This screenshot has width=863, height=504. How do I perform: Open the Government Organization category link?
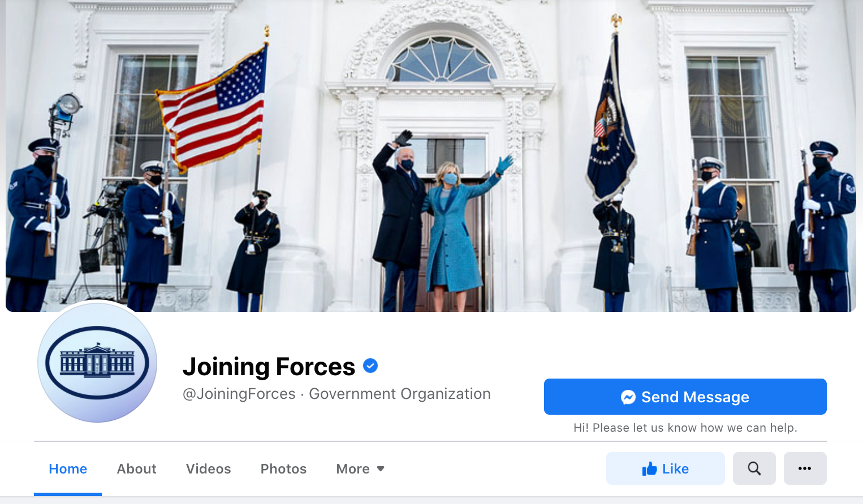(x=399, y=394)
